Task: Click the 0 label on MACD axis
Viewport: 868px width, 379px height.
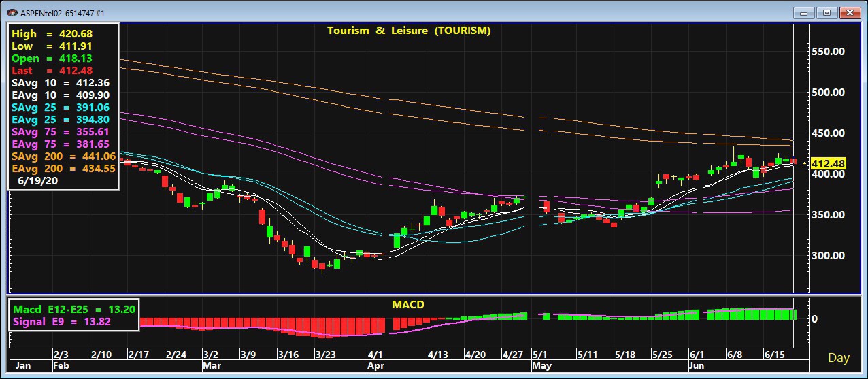Action: [815, 318]
